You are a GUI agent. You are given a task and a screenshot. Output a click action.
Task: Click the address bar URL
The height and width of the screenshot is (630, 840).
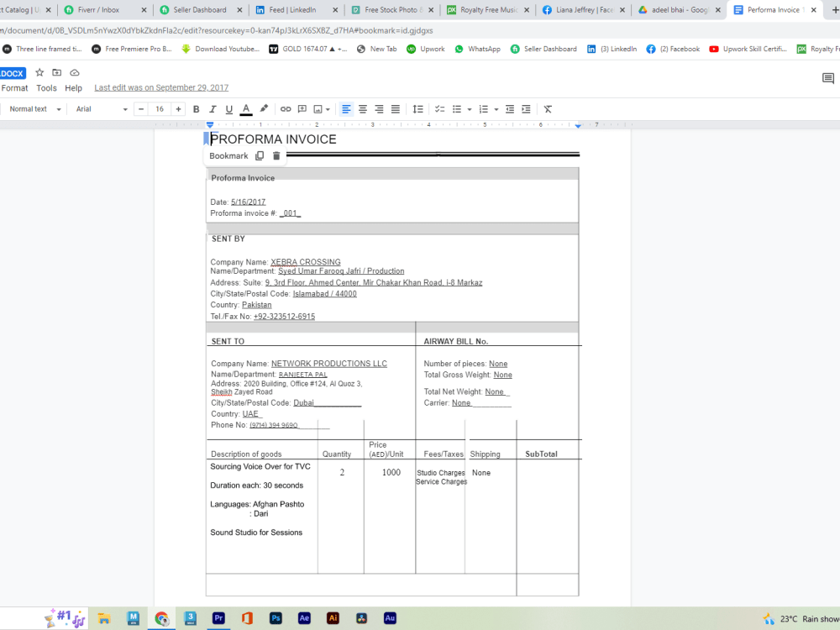[x=217, y=30]
